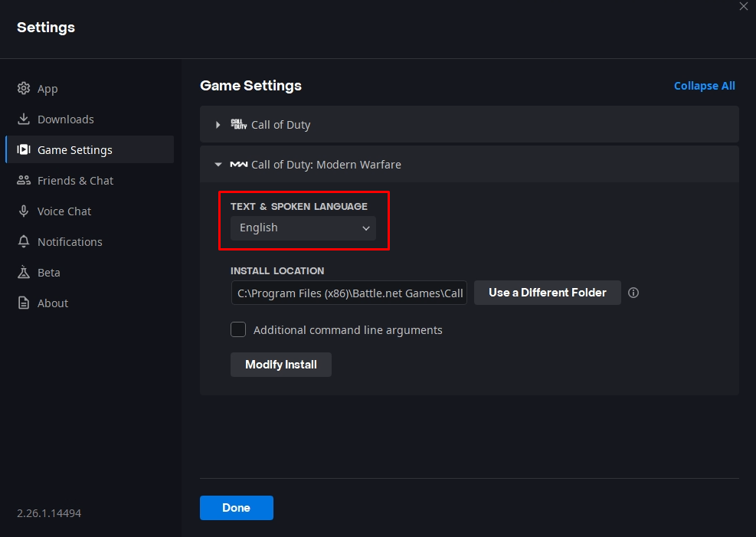This screenshot has height=537, width=756.
Task: Click the Voice Chat microphone icon
Action: pos(24,211)
